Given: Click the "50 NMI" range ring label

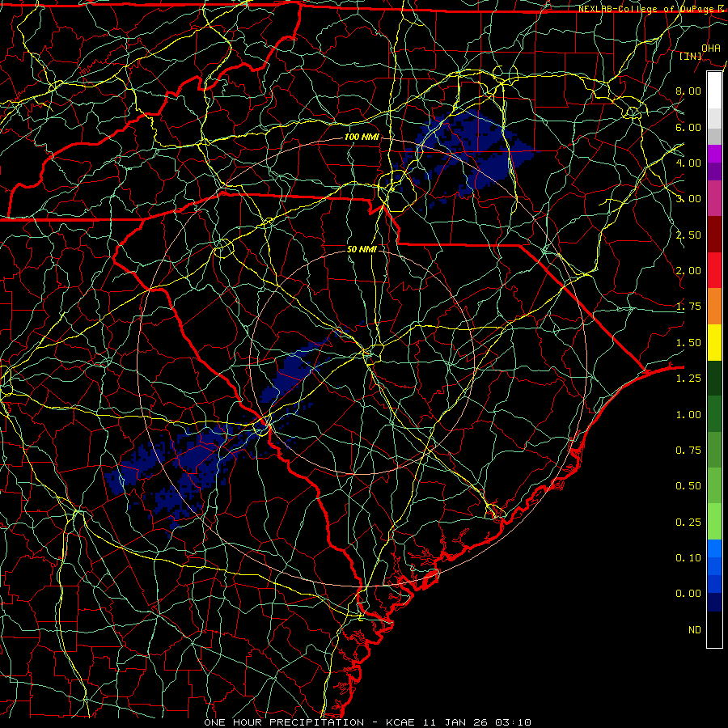Looking at the screenshot, I should click(x=362, y=249).
